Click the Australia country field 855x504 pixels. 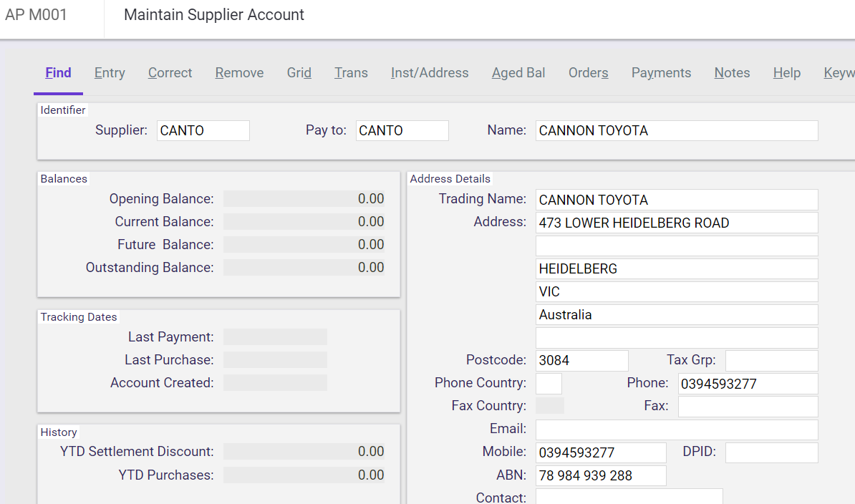677,314
